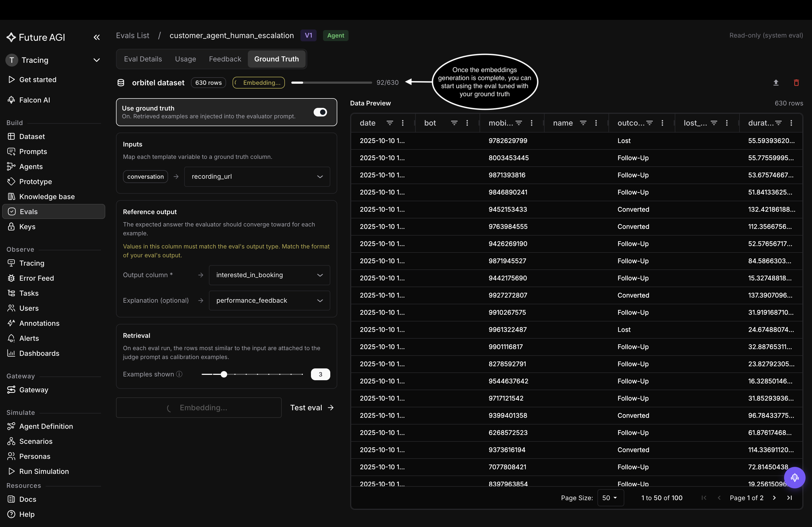Click the 630 rows badge
The width and height of the screenshot is (812, 527).
(208, 82)
